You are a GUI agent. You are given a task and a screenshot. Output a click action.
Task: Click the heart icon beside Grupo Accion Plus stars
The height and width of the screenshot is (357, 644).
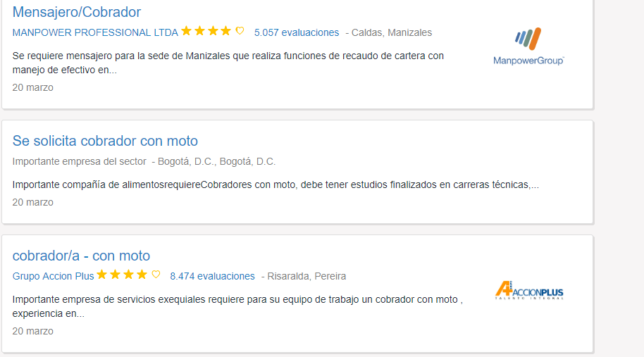156,275
